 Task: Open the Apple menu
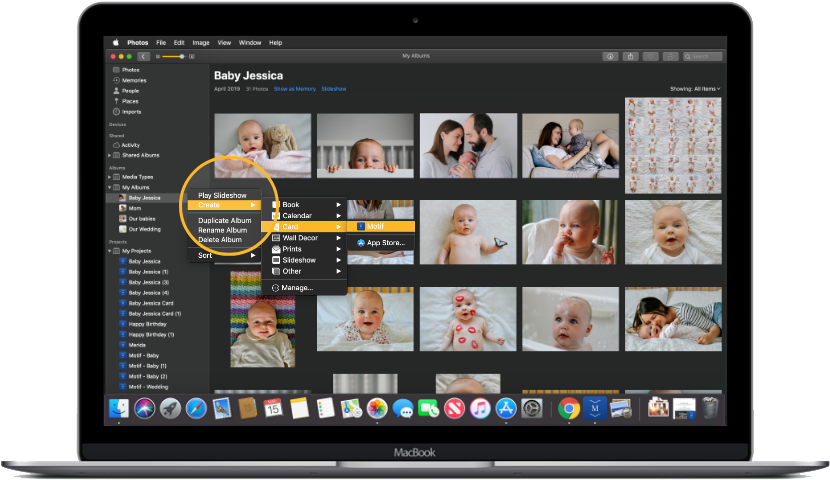(115, 43)
